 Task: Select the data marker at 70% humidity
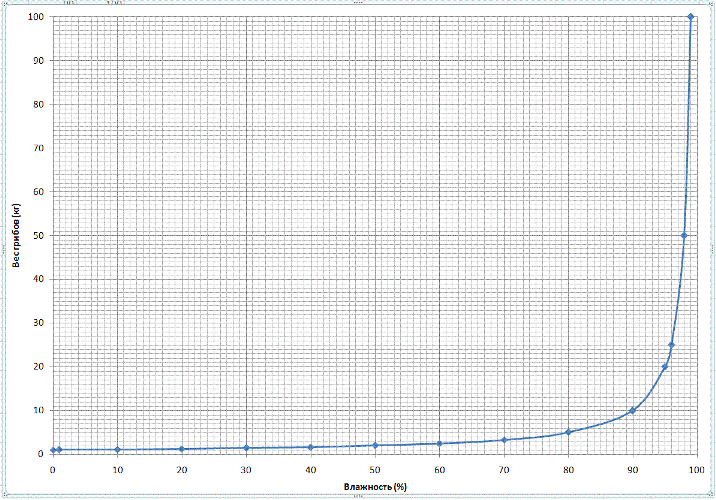[504, 440]
